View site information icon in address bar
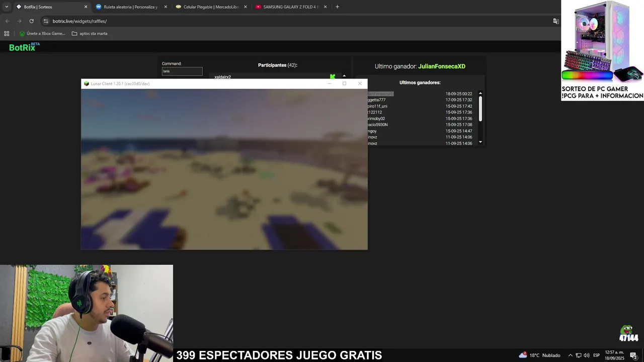Image resolution: width=644 pixels, height=362 pixels. pyautogui.click(x=46, y=21)
